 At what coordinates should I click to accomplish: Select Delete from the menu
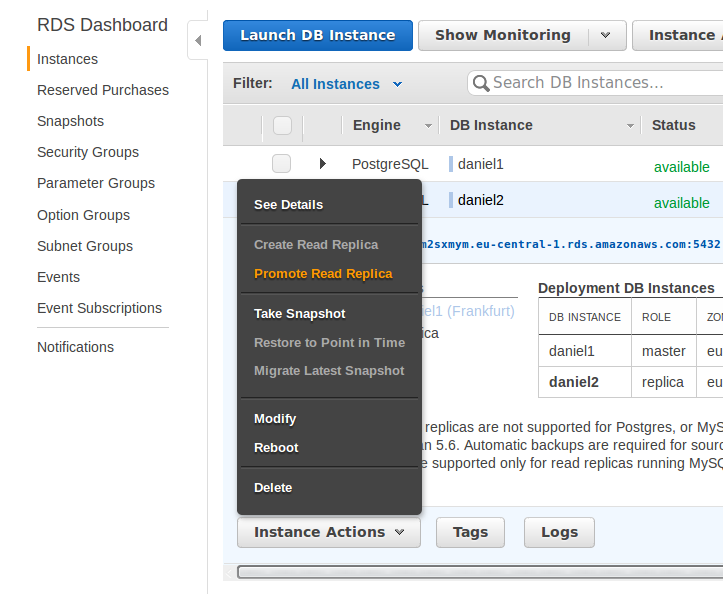click(x=273, y=487)
